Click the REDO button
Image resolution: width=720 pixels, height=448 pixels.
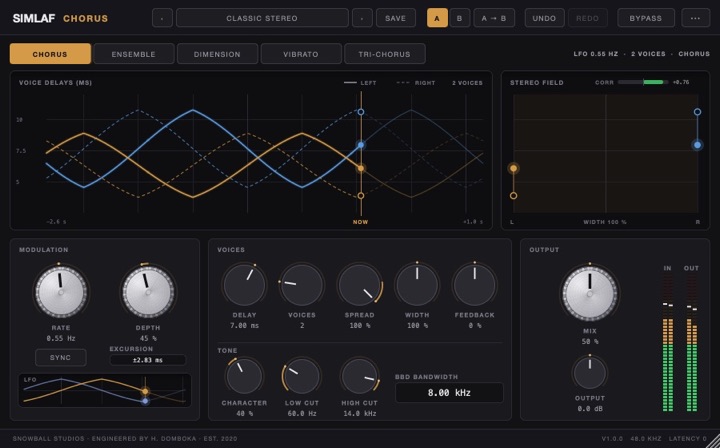pyautogui.click(x=588, y=18)
